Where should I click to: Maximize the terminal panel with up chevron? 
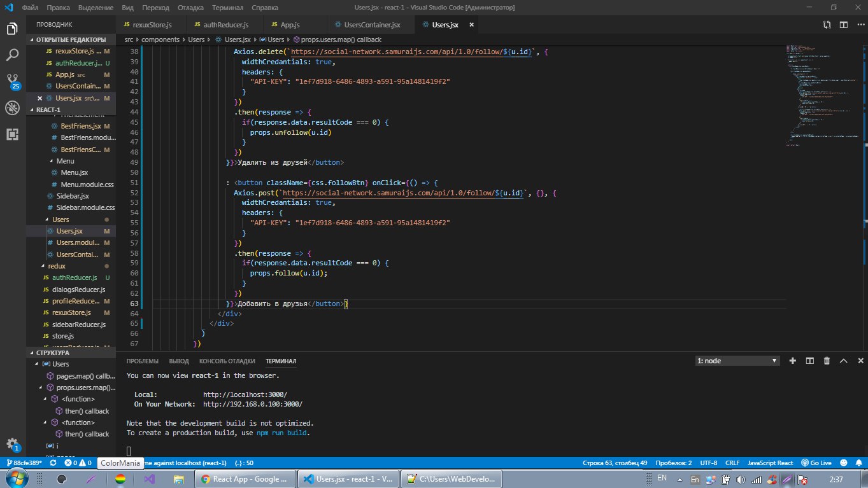tap(843, 361)
